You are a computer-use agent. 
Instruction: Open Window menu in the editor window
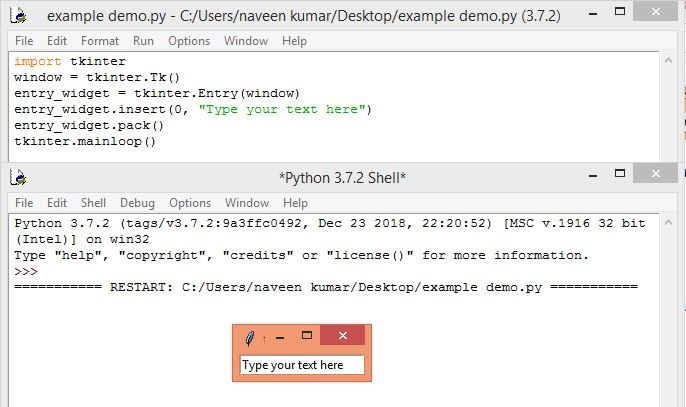click(x=246, y=41)
